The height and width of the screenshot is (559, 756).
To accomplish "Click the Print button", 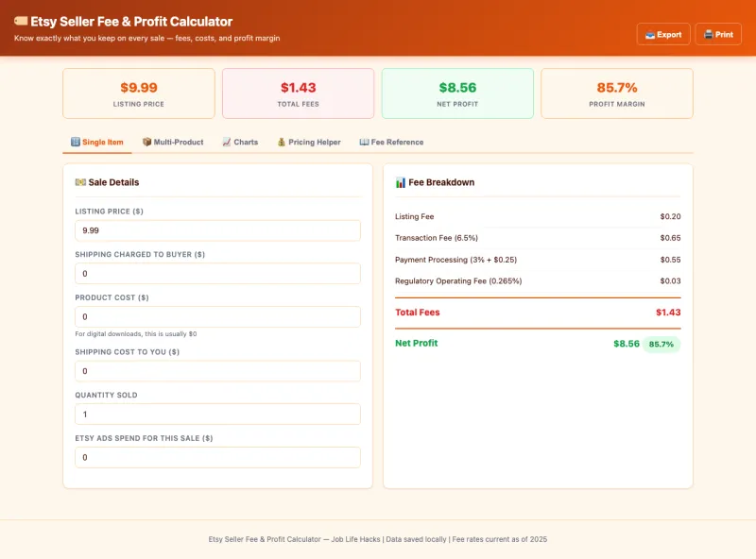I will click(718, 34).
